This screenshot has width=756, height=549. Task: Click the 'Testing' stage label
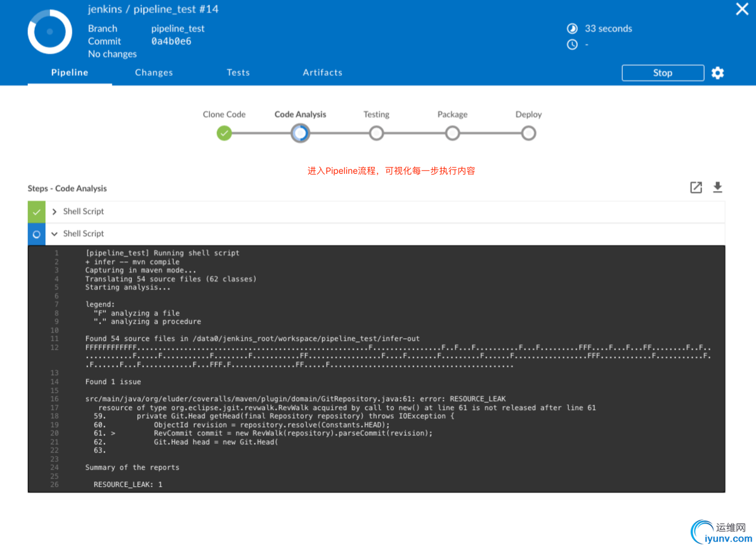tap(376, 114)
